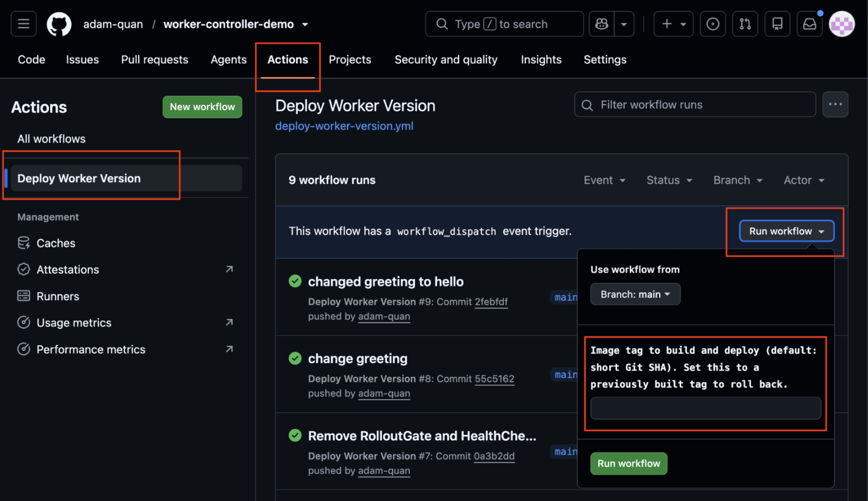
Task: Click the search magnifier in header
Action: [442, 24]
